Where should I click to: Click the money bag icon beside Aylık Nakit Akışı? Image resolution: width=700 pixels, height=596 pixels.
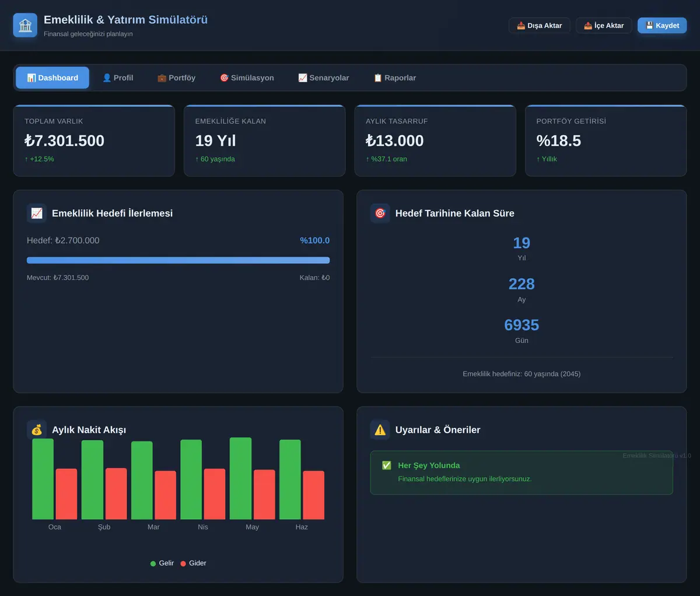37,430
